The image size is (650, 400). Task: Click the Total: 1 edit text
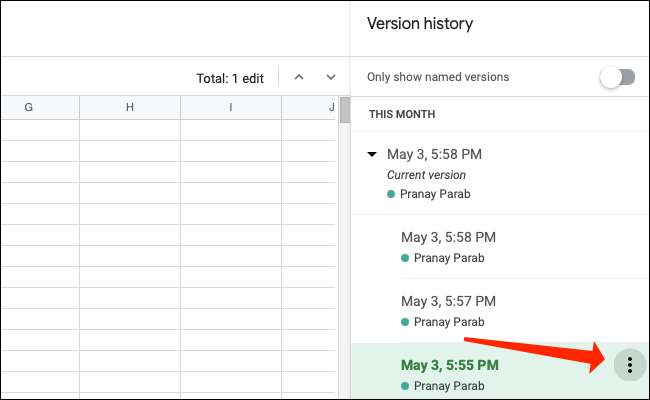pos(232,77)
